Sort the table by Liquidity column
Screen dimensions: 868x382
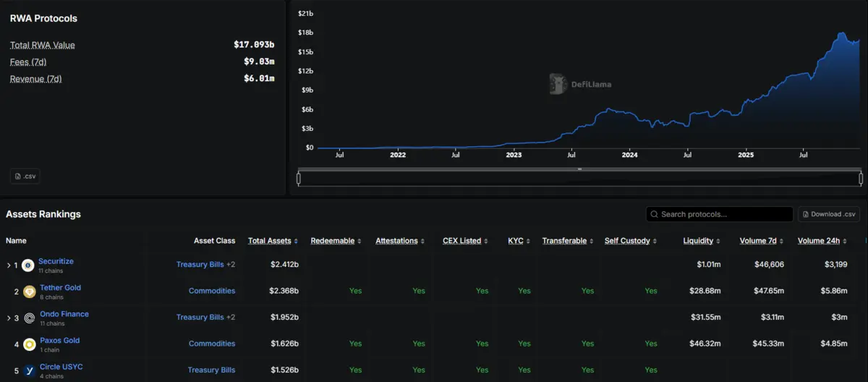[698, 241]
